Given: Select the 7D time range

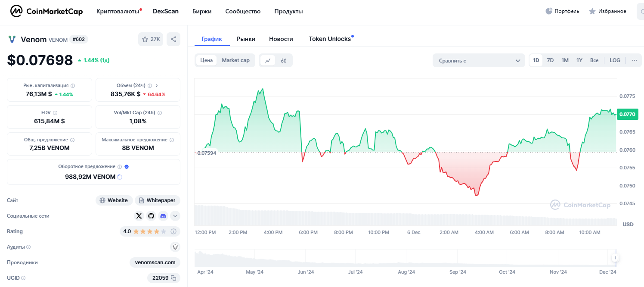Looking at the screenshot, I should click(x=550, y=60).
